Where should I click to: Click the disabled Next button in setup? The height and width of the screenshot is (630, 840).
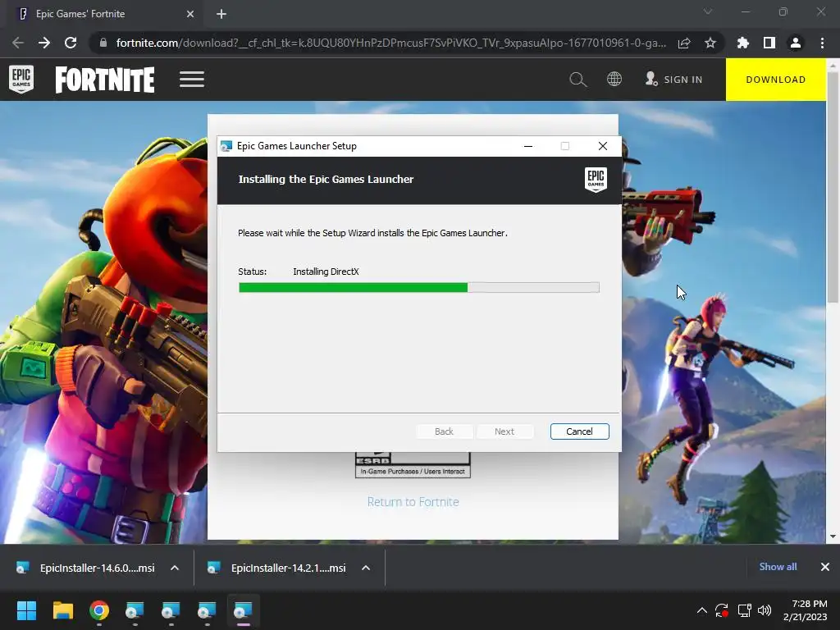(504, 431)
